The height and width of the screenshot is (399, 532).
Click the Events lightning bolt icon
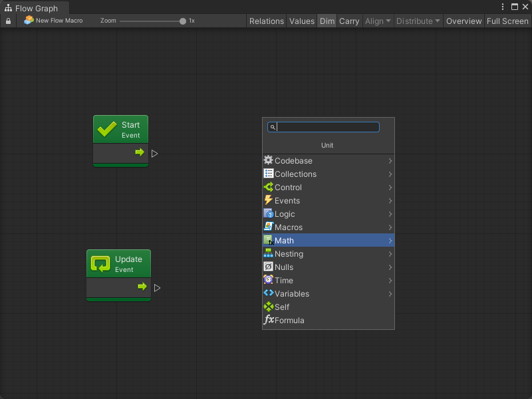coord(269,200)
